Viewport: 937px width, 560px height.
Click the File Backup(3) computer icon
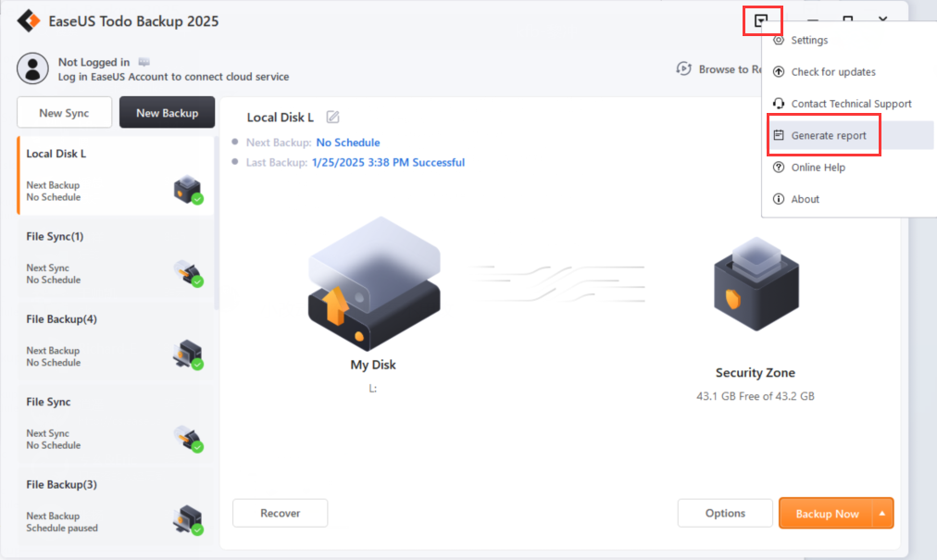point(188,520)
